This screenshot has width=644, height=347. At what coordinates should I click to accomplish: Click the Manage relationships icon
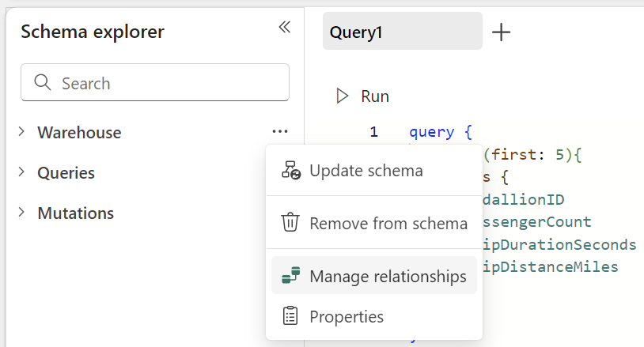click(x=290, y=276)
